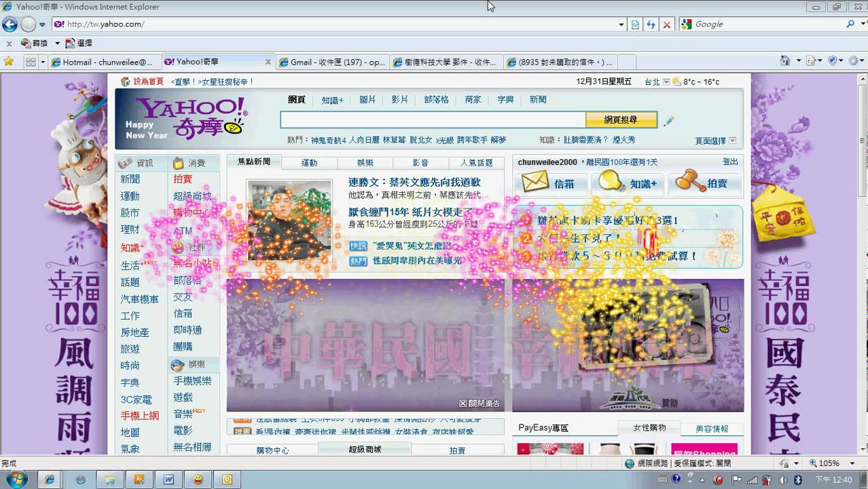Screen dimensions: 868x489
Task: Click the Bluetooth tray icon
Action: pos(798,479)
